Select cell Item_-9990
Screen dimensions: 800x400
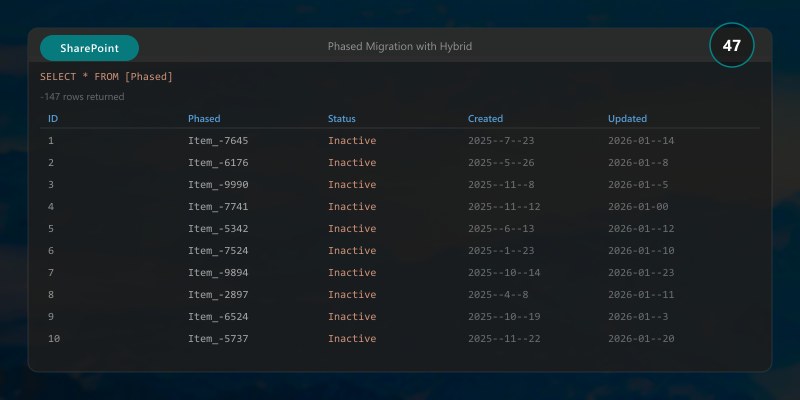point(218,184)
